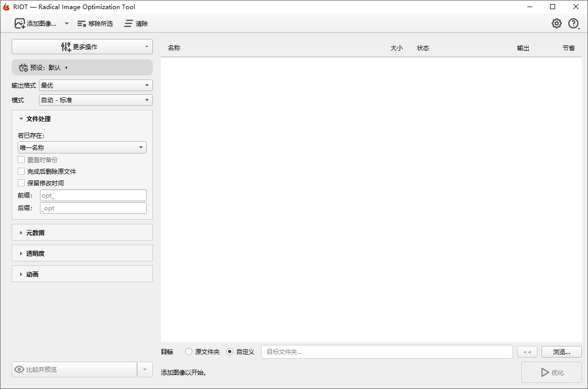The width and height of the screenshot is (588, 389).
Task: Close the RIOT window
Action: tap(576, 7)
